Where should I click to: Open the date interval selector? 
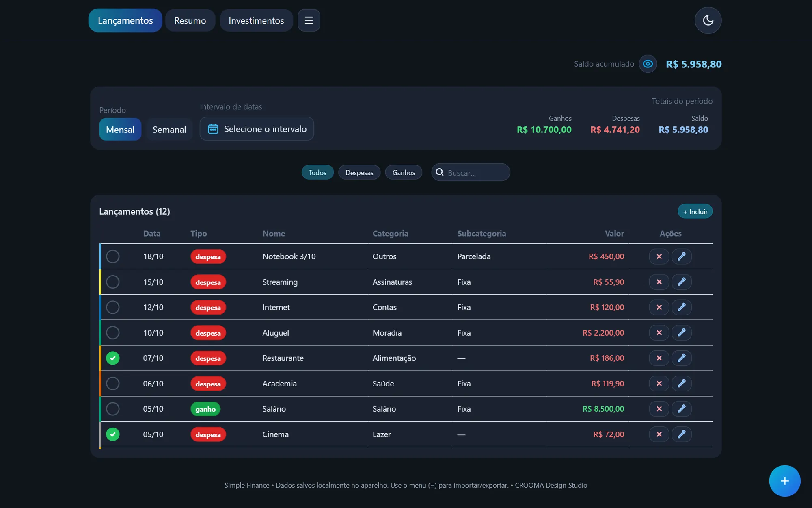(x=257, y=129)
